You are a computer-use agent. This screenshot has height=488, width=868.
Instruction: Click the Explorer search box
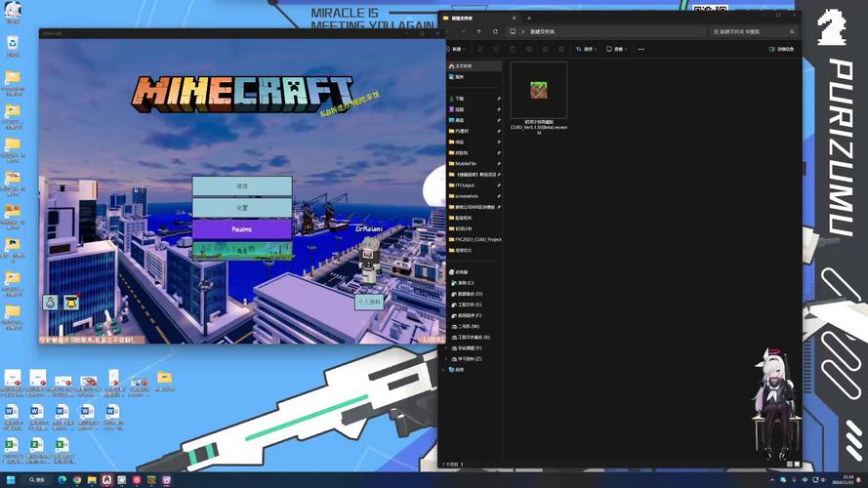coord(754,32)
